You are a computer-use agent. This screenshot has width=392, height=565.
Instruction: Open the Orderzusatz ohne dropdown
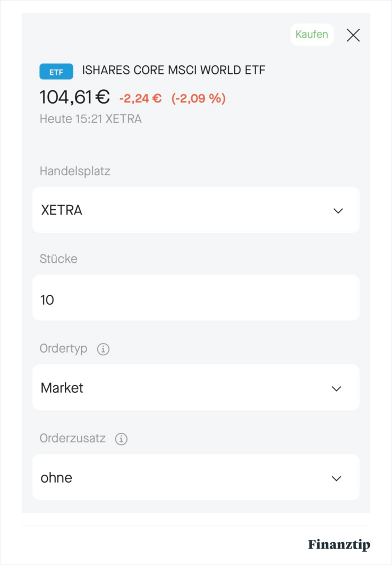[195, 477]
